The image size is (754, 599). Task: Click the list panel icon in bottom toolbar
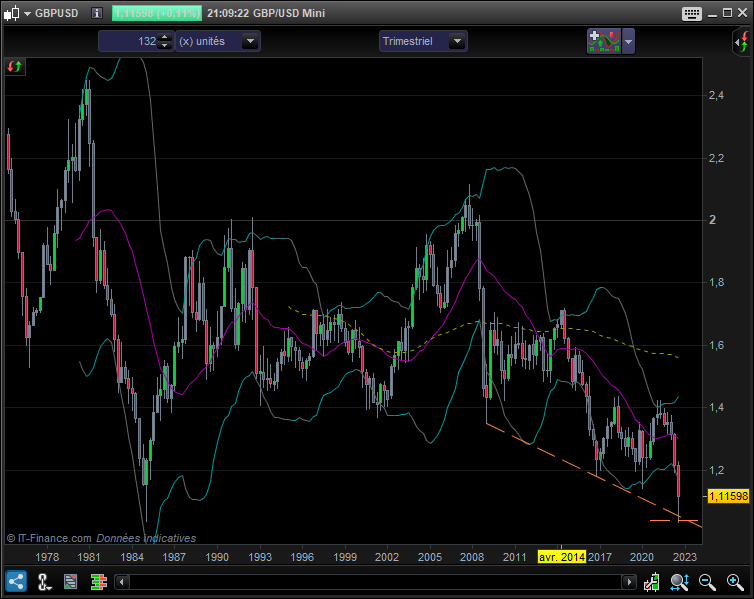point(71,581)
